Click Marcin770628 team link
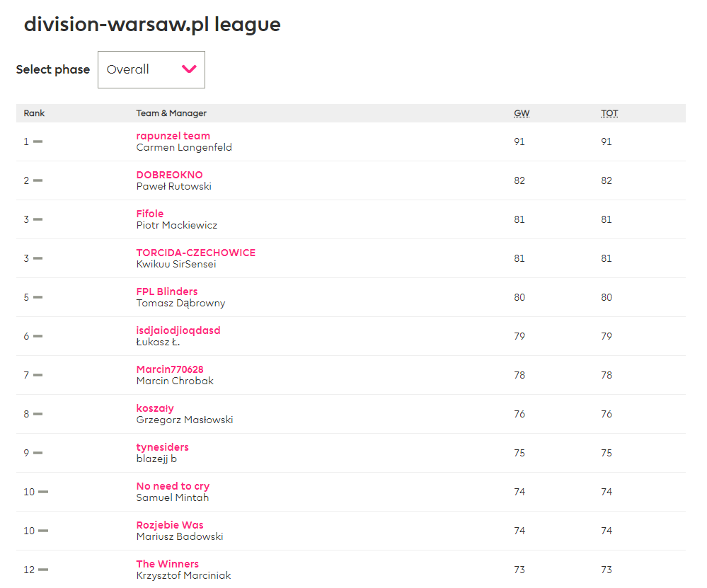The width and height of the screenshot is (707, 588). tap(169, 369)
